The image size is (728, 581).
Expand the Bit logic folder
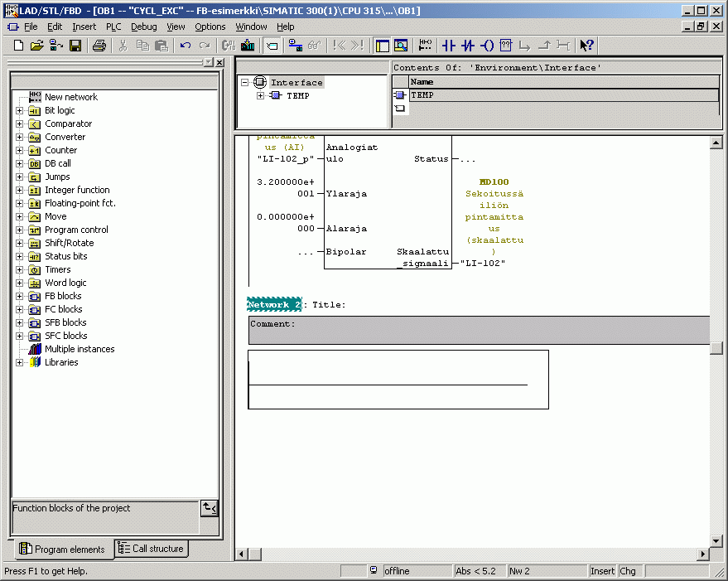coord(20,110)
